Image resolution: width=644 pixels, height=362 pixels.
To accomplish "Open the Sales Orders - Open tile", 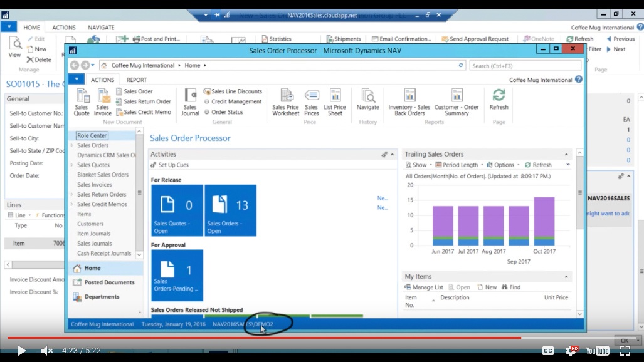I will (x=230, y=210).
